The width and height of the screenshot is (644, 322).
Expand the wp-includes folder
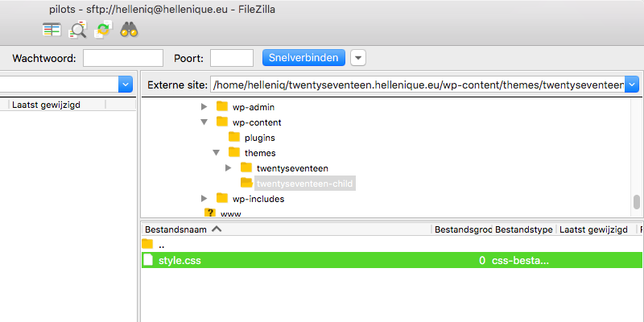coord(204,199)
